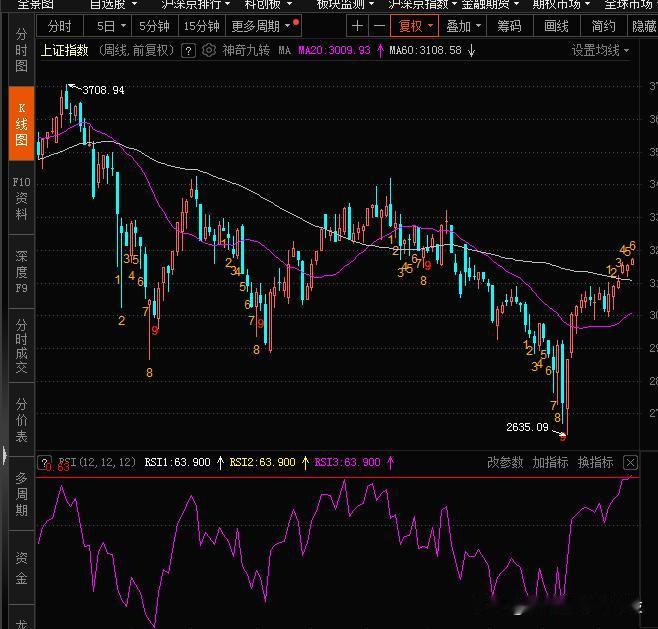Click the 2635.09 low price marker
Screen dimensions: 658x629
tap(527, 427)
